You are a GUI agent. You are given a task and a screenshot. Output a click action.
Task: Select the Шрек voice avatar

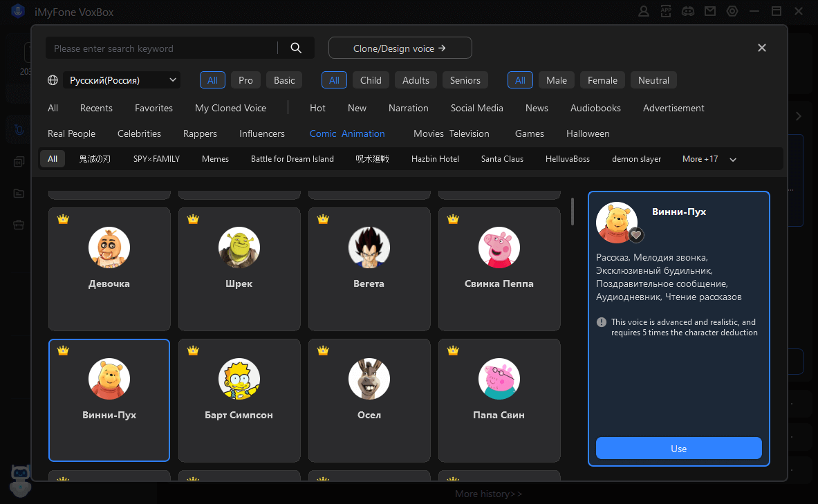239,248
